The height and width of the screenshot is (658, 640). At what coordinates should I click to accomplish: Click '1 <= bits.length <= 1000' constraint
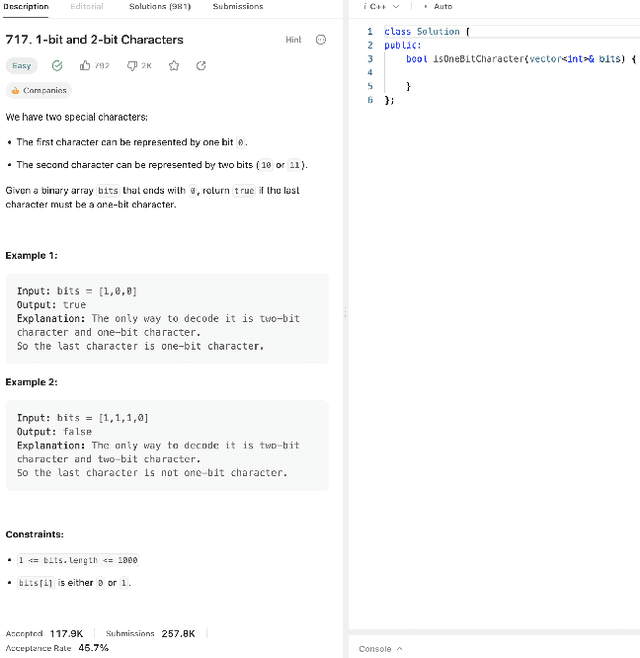coord(78,560)
